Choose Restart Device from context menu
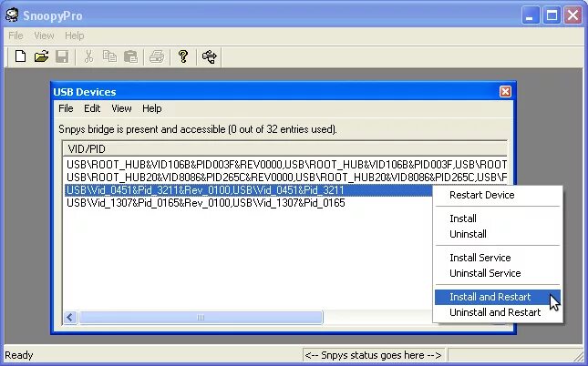The width and height of the screenshot is (588, 366). coord(498,195)
